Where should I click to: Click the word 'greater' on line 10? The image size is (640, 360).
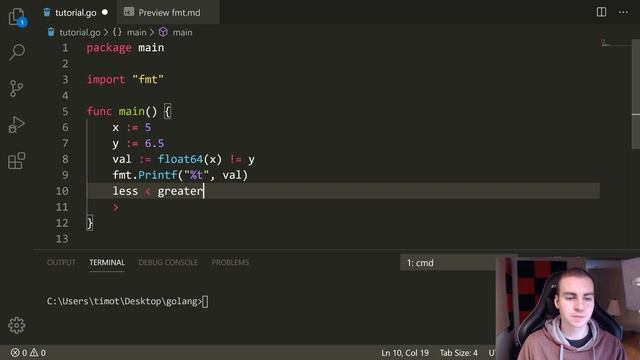pyautogui.click(x=180, y=191)
